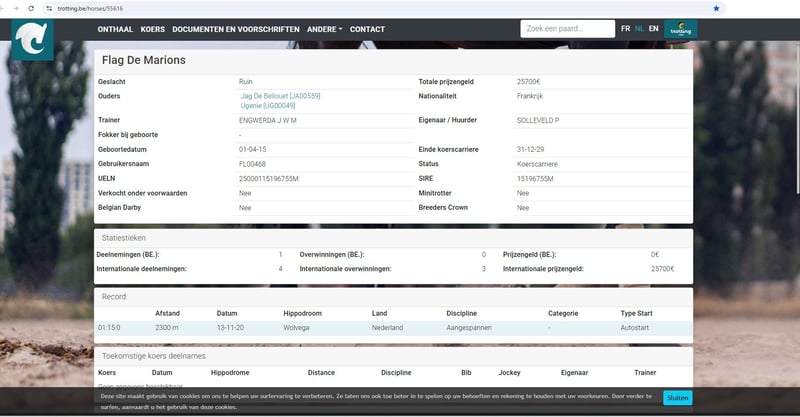
Task: Go to the KOERS menu item
Action: 153,29
